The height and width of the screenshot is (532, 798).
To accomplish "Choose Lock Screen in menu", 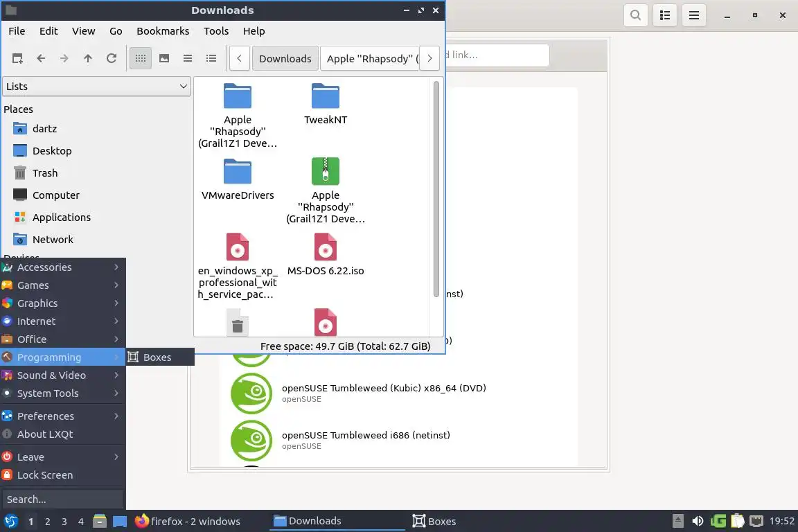I will [62, 475].
